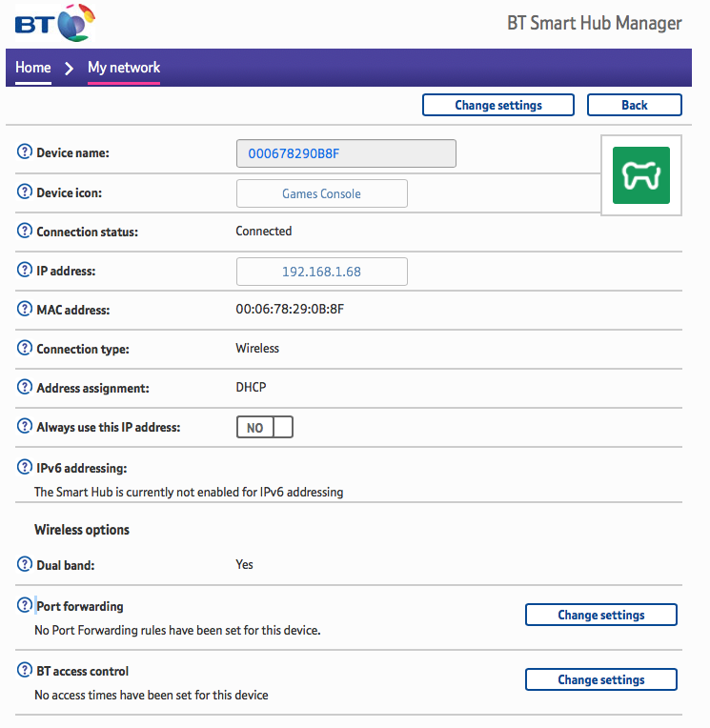Click the BT Smart Hub Manager title
This screenshot has height=728, width=710.
[595, 23]
